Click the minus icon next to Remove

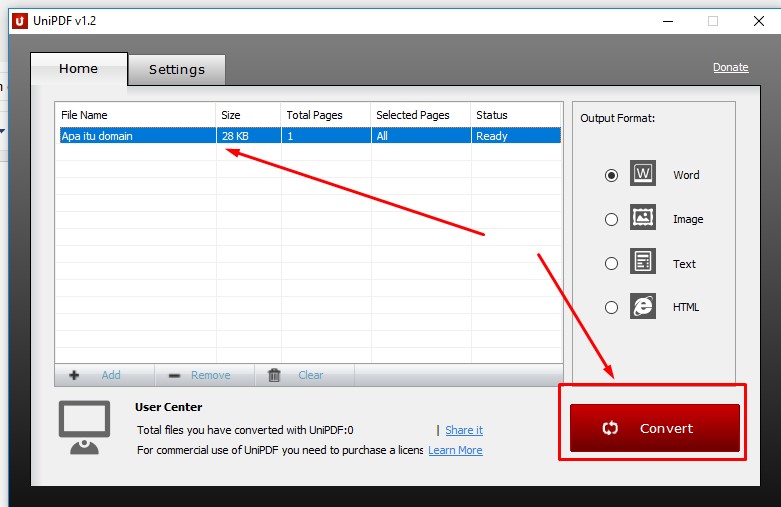(x=174, y=376)
